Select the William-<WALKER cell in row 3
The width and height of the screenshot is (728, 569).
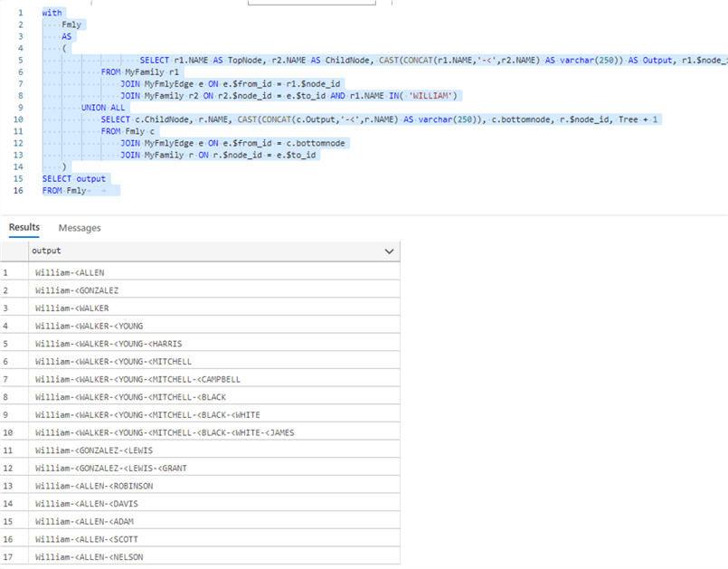(x=71, y=308)
